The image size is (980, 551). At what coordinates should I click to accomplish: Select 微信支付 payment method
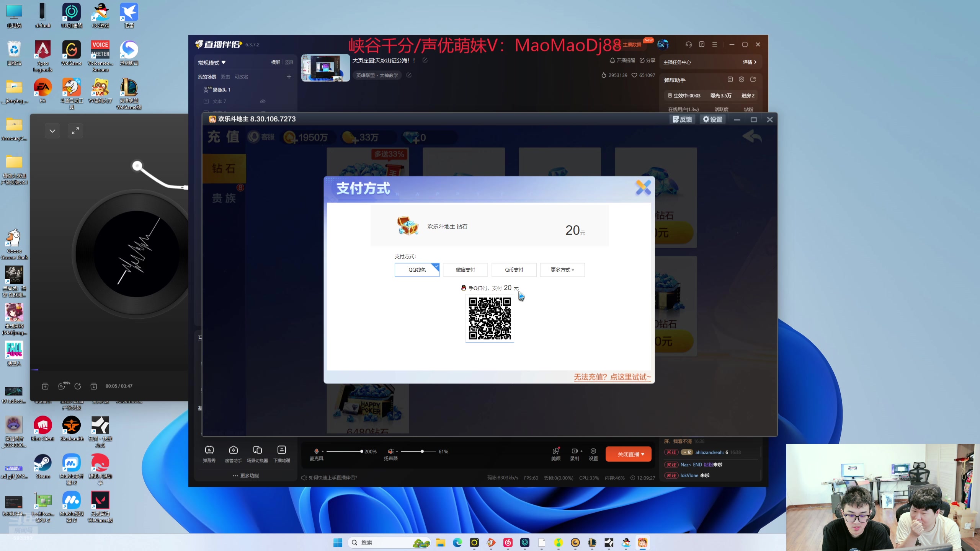tap(465, 270)
